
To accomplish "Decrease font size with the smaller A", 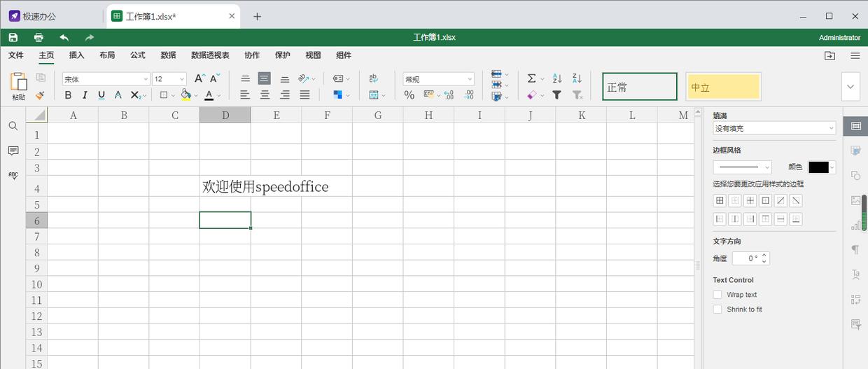I will click(x=216, y=78).
